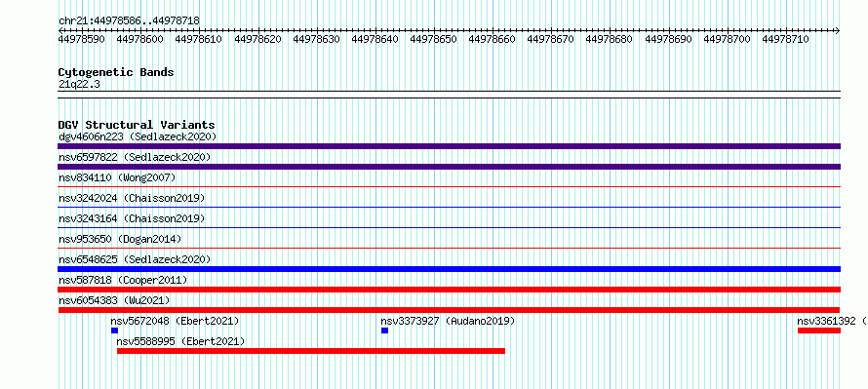Image resolution: width=868 pixels, height=389 pixels.
Task: Click the chr21:44978586..44978718 region label
Action: click(129, 20)
